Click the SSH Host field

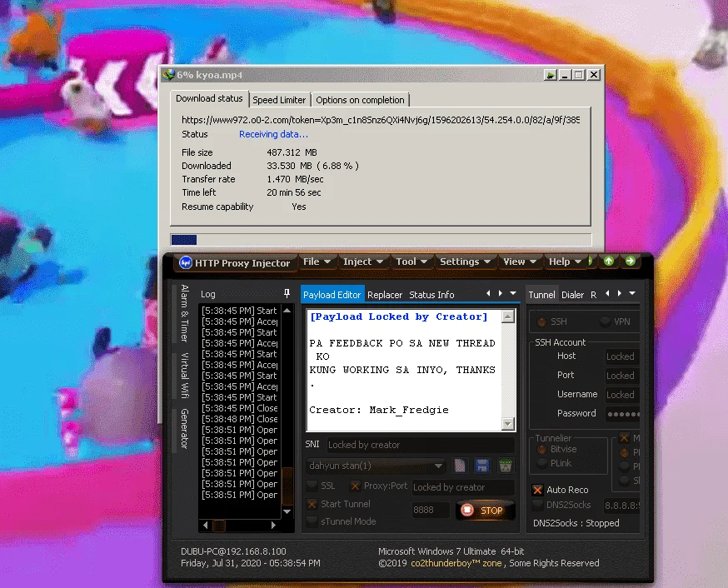[x=621, y=356]
